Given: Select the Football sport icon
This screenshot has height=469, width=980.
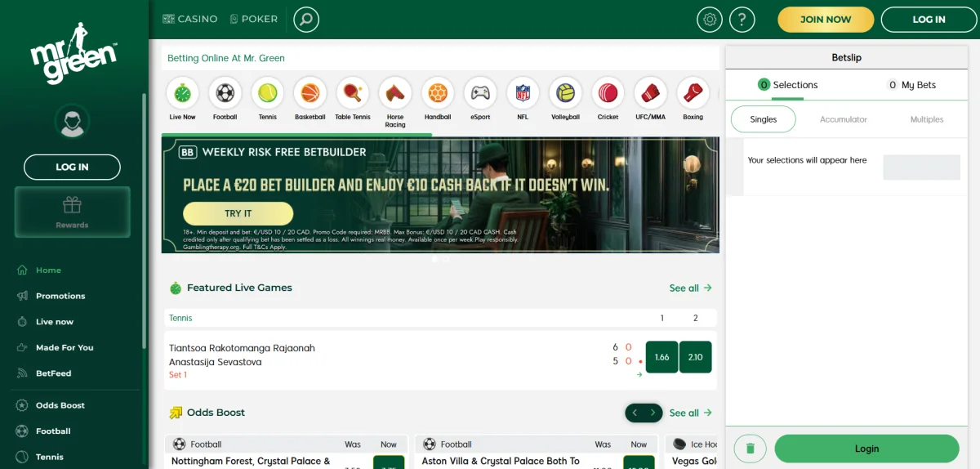Looking at the screenshot, I should (225, 93).
